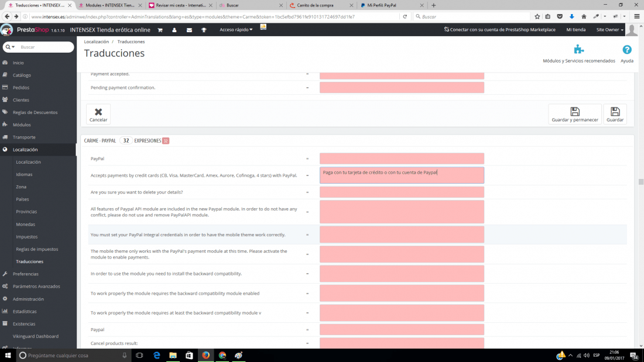The width and height of the screenshot is (644, 362).
Task: Open Administración in the sidebar
Action: (28, 299)
